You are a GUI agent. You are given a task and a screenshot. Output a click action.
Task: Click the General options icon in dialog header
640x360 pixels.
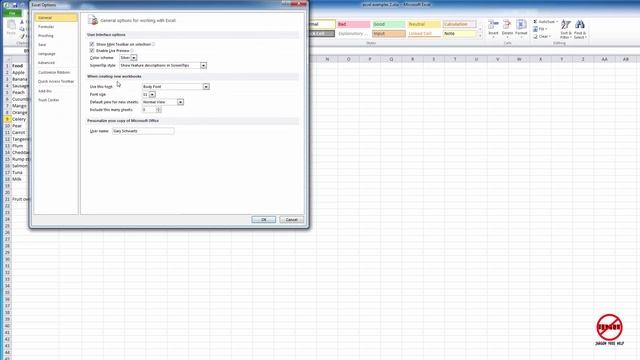93,20
